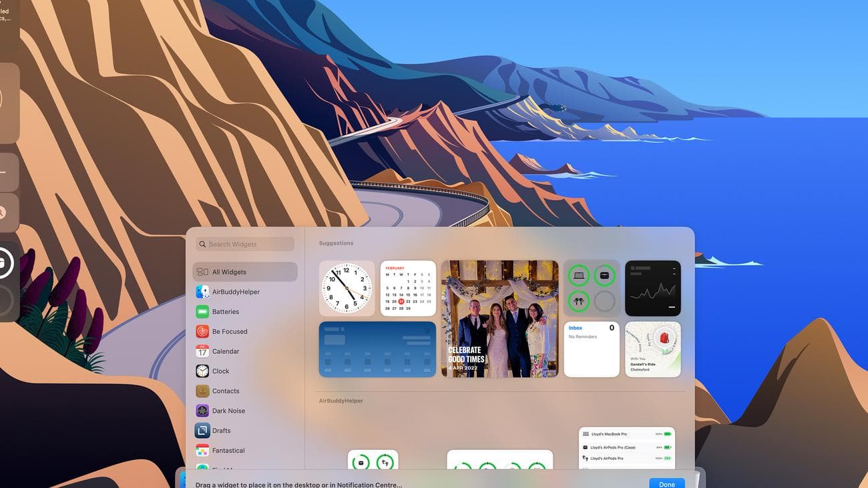Pick the dark stocks graph widget
The image size is (868, 488).
(652, 288)
